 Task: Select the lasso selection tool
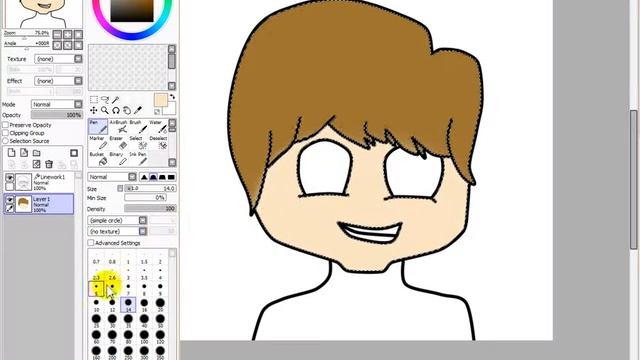(105, 100)
